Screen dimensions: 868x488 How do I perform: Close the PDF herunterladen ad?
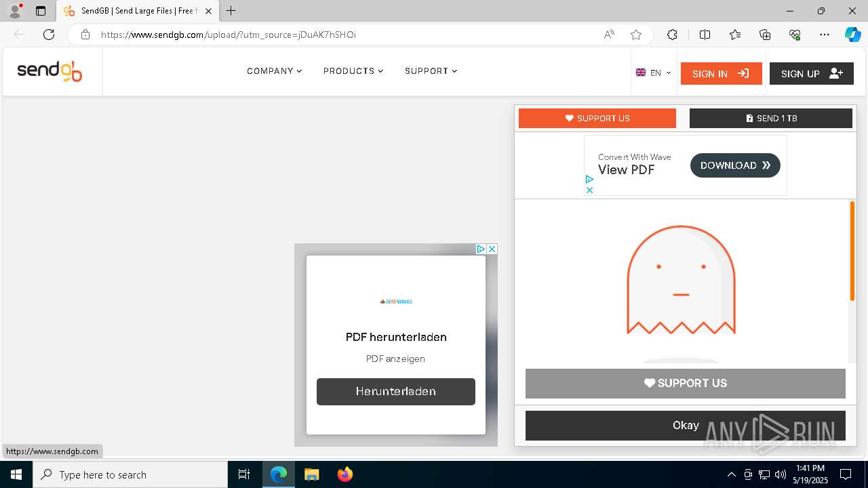tap(492, 249)
